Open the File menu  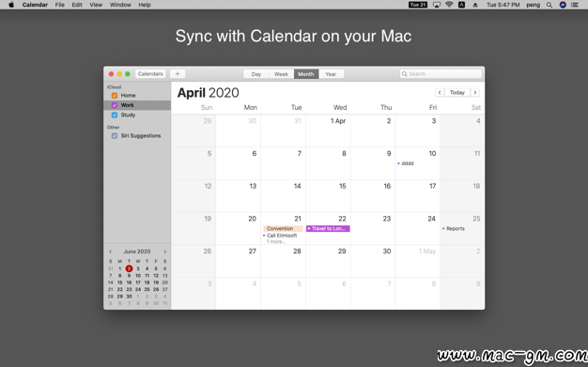59,5
